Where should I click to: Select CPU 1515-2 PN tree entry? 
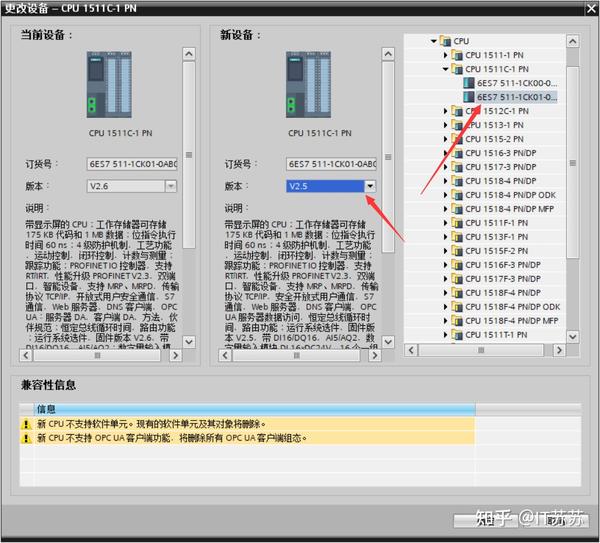click(x=494, y=139)
